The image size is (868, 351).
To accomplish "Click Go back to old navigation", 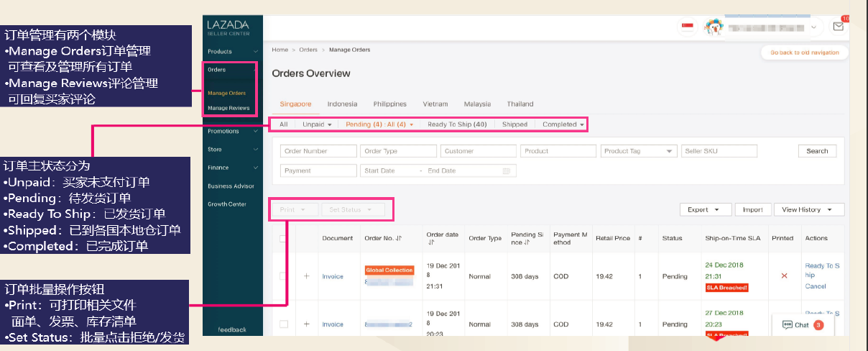I will click(x=804, y=53).
